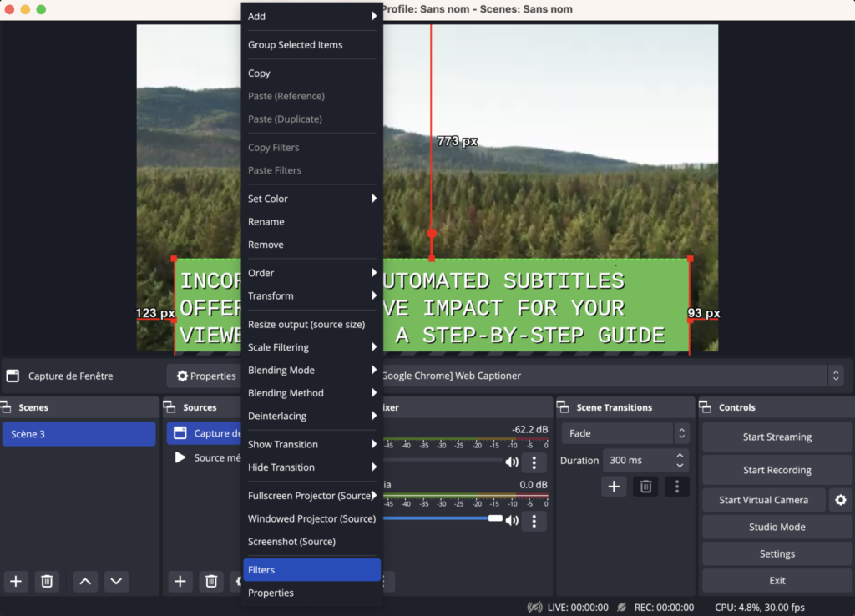Delete Scène 3 using the trash icon

(x=47, y=581)
